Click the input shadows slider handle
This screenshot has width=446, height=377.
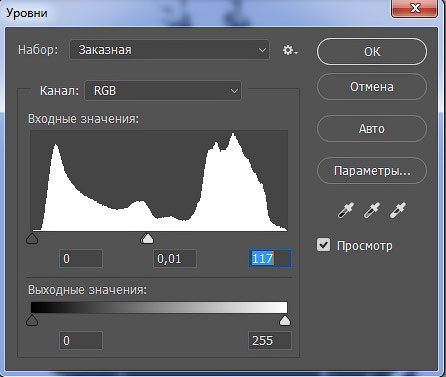[x=32, y=239]
